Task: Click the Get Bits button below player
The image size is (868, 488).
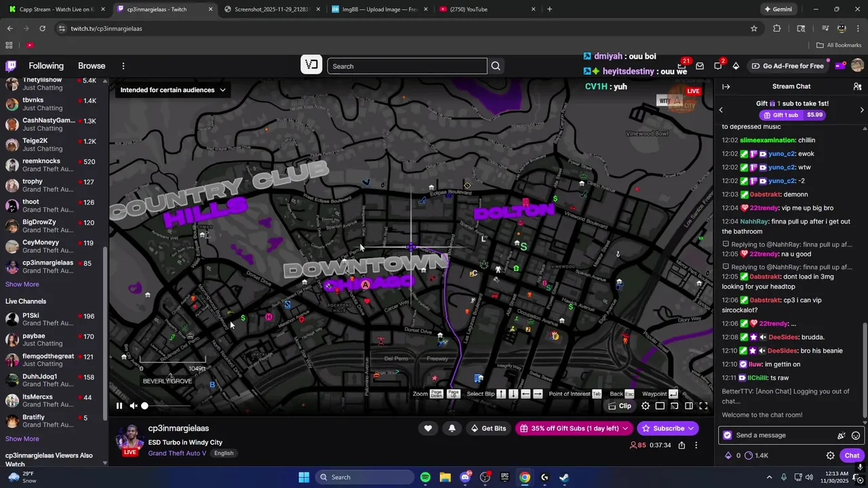Action: [x=488, y=428]
